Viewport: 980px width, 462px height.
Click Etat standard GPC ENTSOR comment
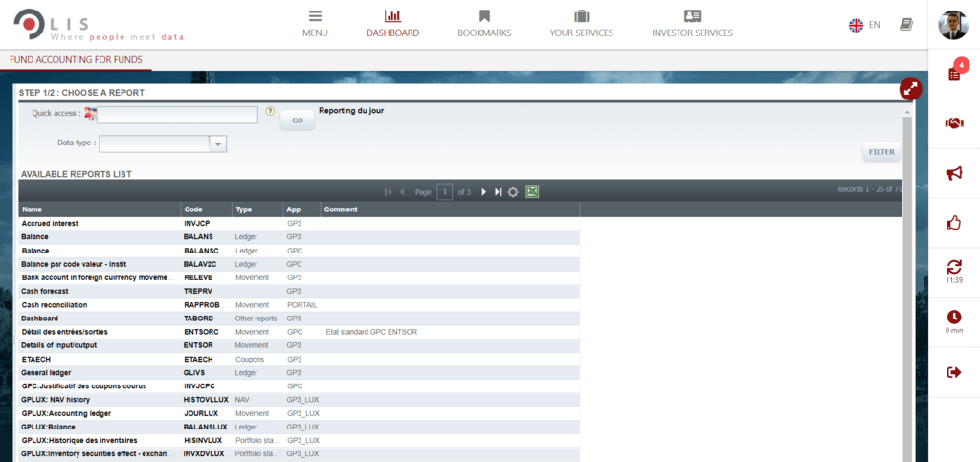371,332
